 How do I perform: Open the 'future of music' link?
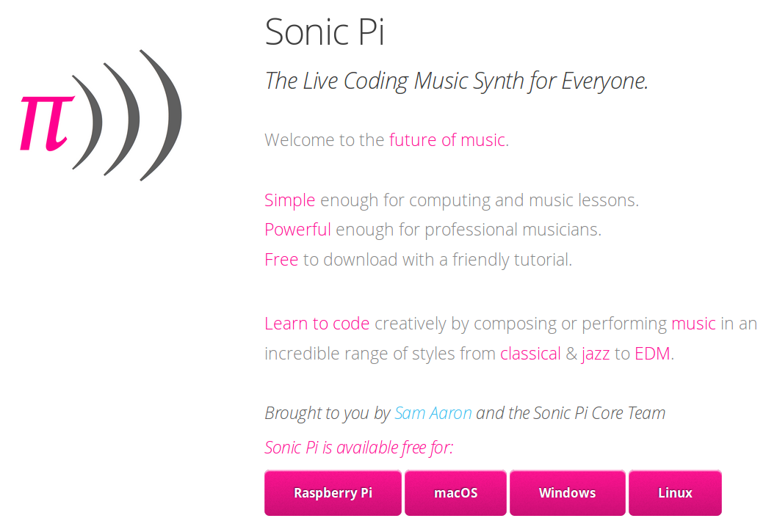(x=447, y=139)
